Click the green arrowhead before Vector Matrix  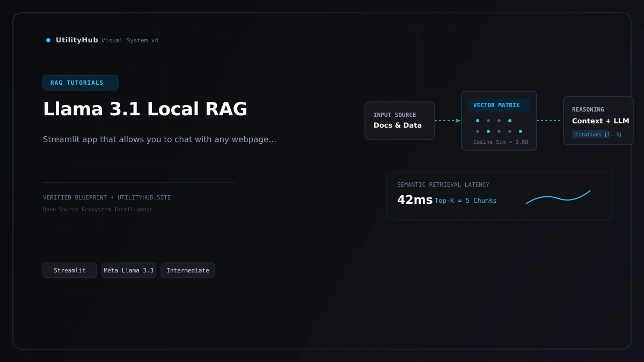(x=458, y=121)
